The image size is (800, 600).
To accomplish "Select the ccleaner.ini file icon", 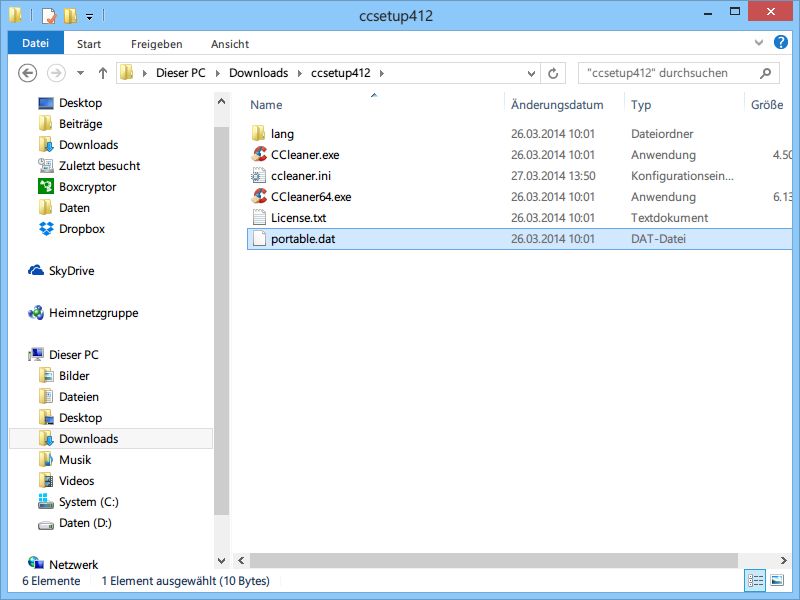I will click(259, 176).
